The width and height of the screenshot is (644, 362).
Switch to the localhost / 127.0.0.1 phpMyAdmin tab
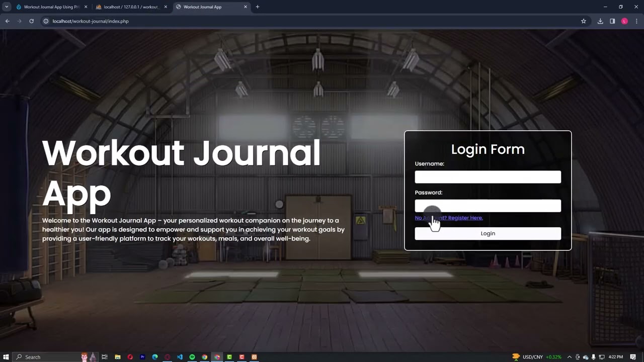click(x=131, y=7)
